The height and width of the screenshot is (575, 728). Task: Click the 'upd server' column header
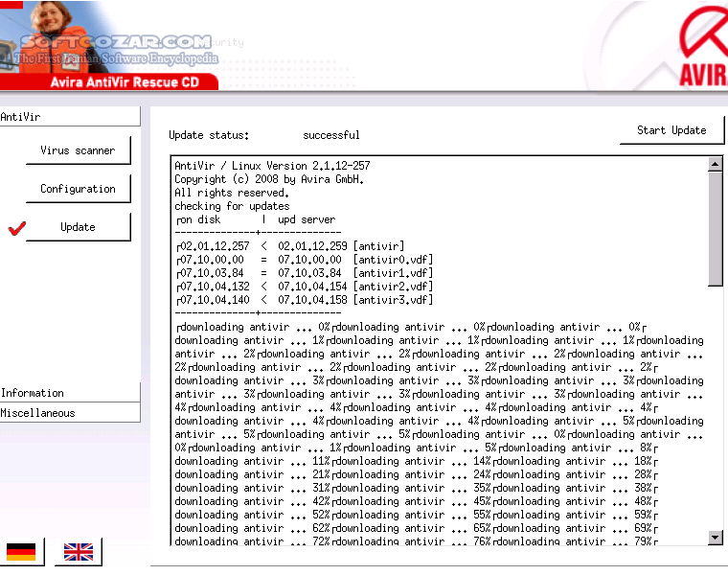(307, 219)
